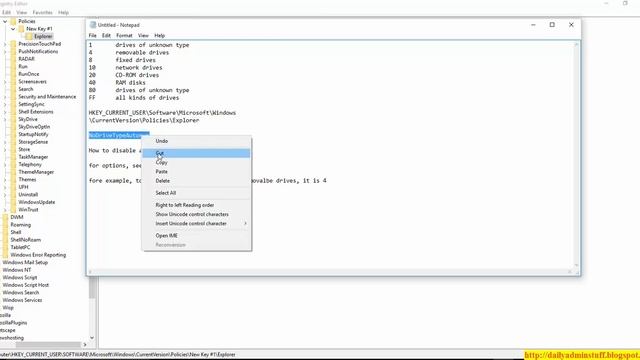
Task: Collapse the Policies key
Action: [5, 21]
